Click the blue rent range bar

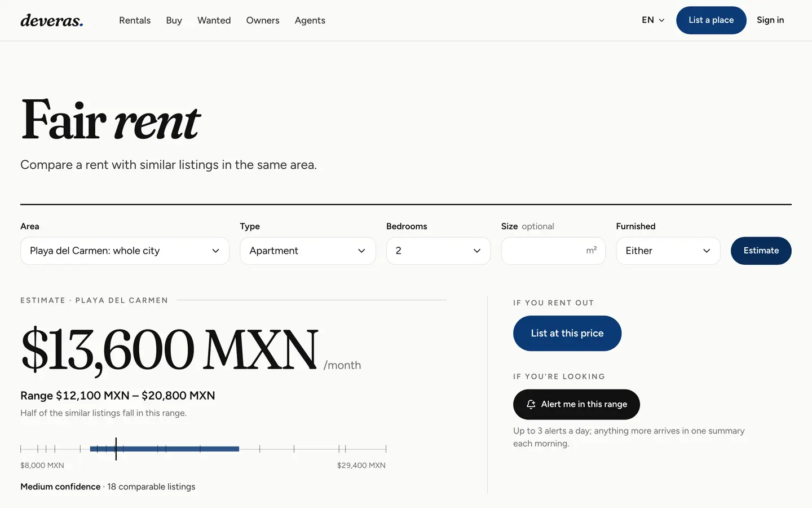click(165, 449)
